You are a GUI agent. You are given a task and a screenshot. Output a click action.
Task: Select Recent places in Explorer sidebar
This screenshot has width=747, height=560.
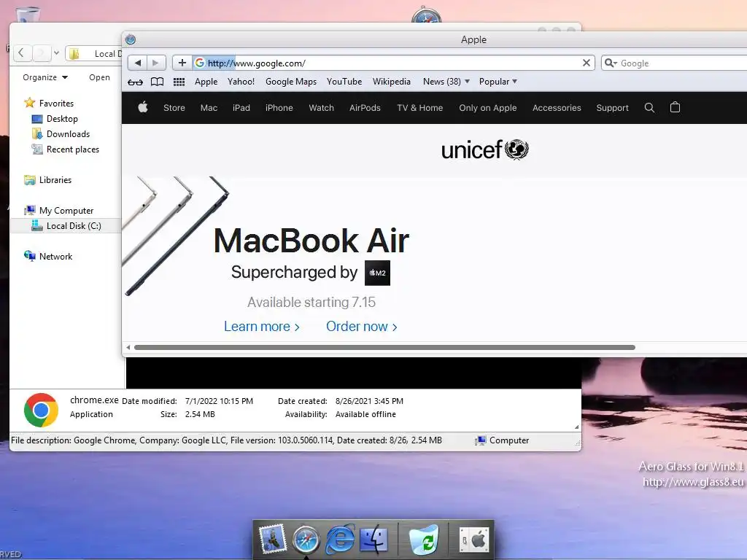(66, 149)
